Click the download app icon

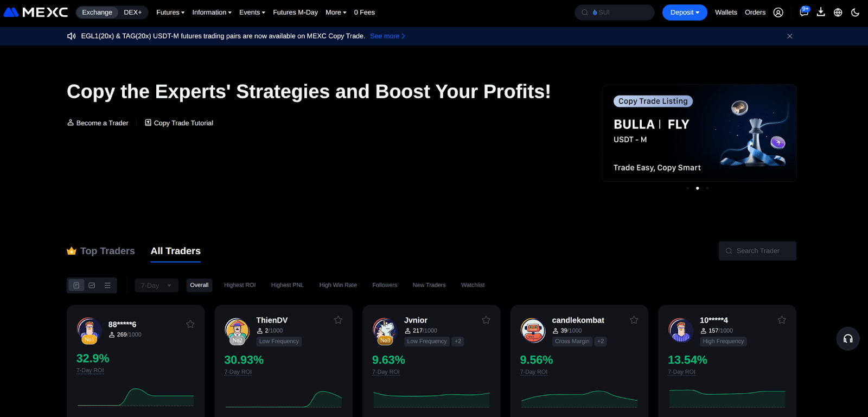(821, 12)
